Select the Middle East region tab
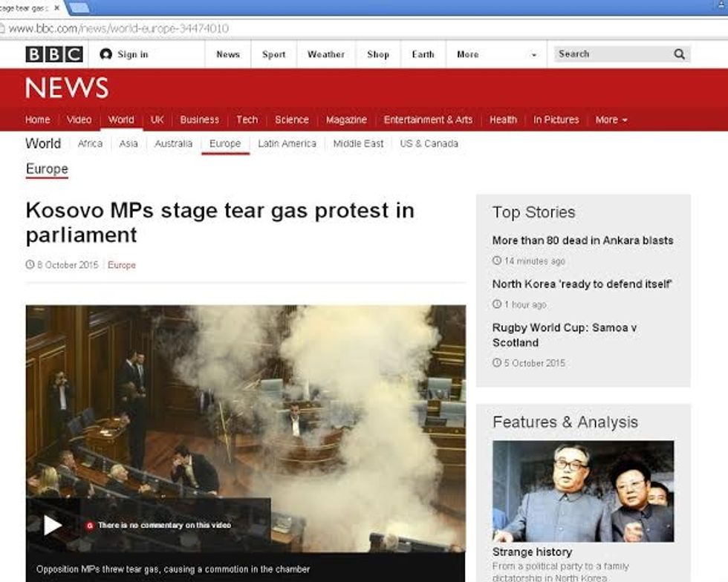This screenshot has width=728, height=582. pyautogui.click(x=358, y=143)
